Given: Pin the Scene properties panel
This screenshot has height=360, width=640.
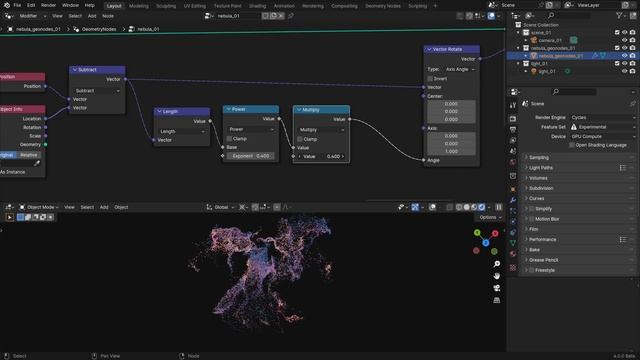Looking at the screenshot, I should [633, 104].
